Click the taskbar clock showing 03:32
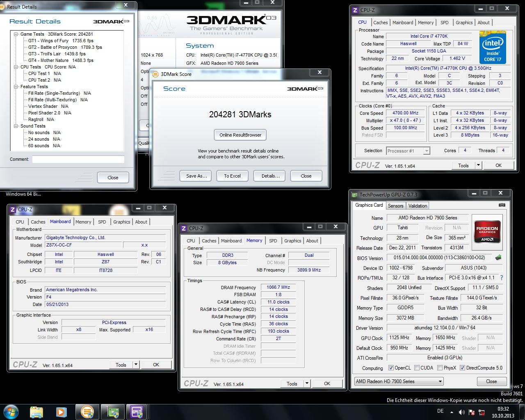This screenshot has width=525, height=420. pos(503,412)
